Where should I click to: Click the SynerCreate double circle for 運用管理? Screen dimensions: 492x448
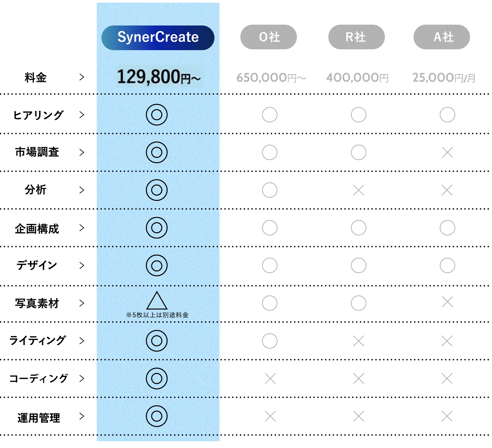coord(157,416)
